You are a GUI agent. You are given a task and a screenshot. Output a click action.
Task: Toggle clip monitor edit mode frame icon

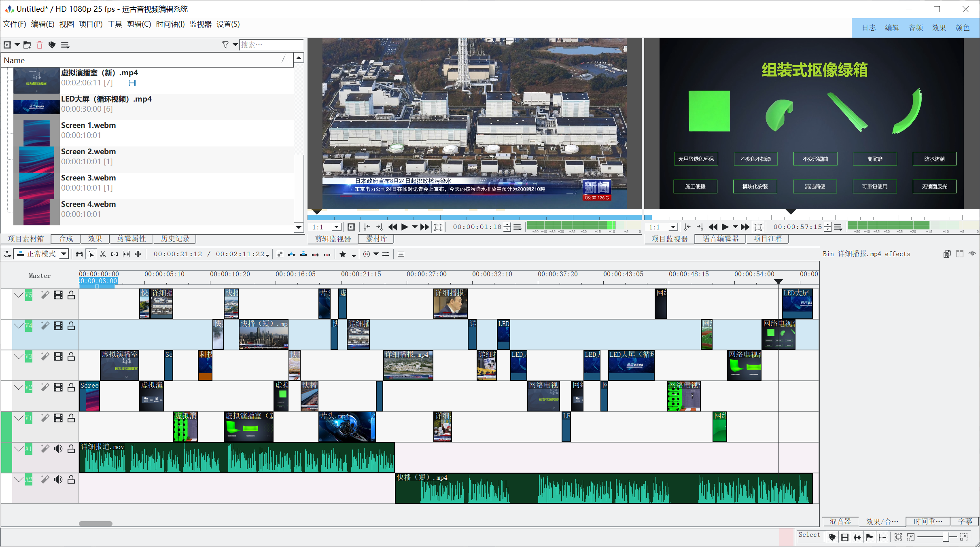(438, 227)
